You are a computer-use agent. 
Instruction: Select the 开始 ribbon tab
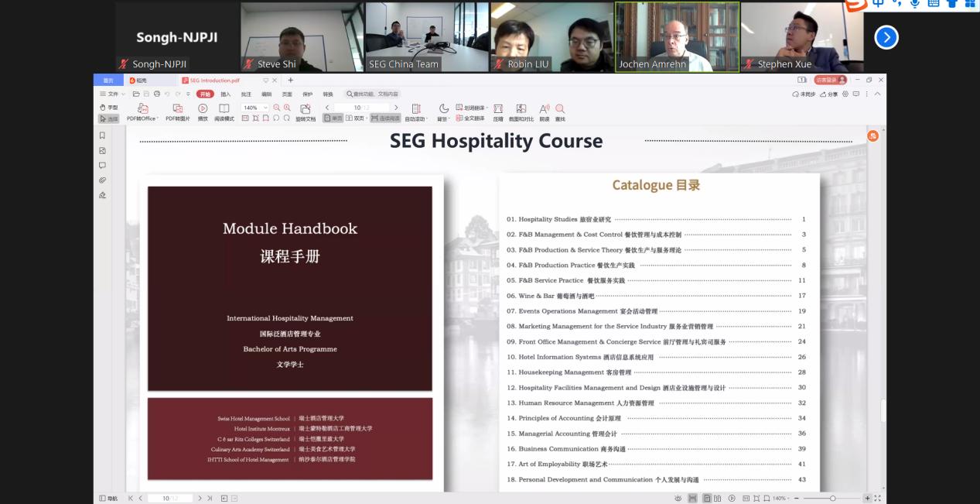205,94
